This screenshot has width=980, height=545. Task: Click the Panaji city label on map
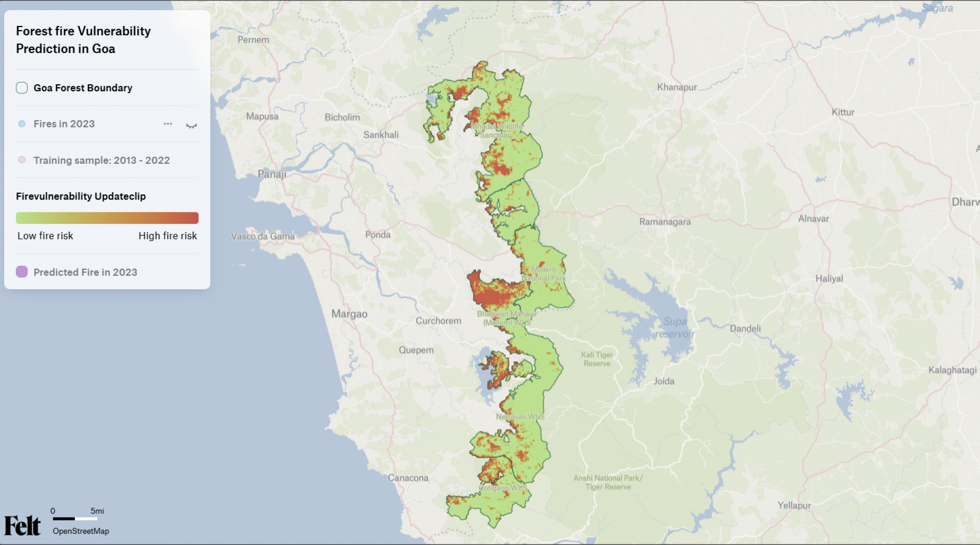[272, 174]
